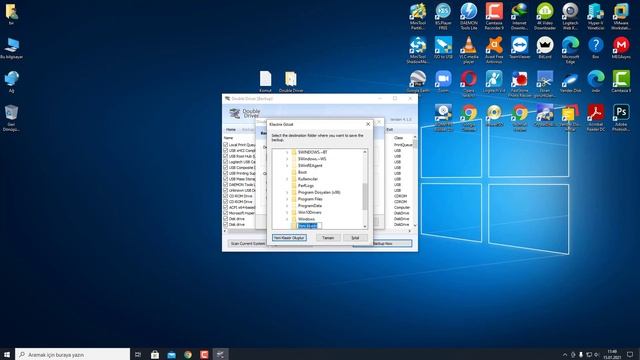Launch Adobe Photoshop desktop shortcut
The width and height of the screenshot is (640, 360).
click(x=621, y=117)
